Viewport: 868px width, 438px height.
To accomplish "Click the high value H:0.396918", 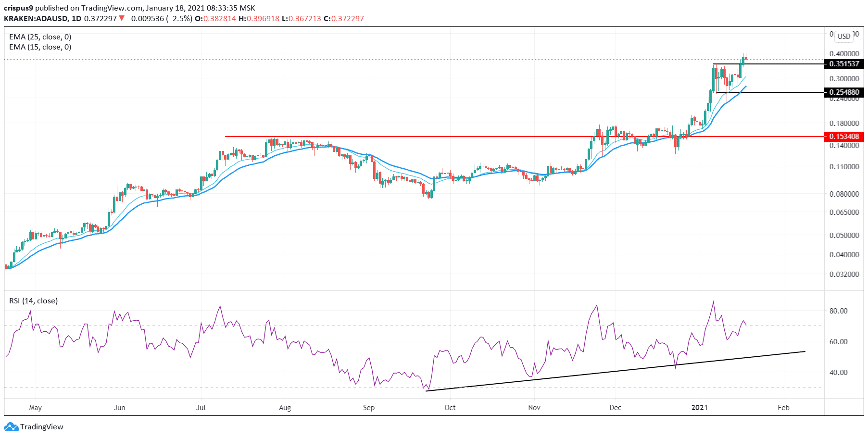I will tap(259, 18).
